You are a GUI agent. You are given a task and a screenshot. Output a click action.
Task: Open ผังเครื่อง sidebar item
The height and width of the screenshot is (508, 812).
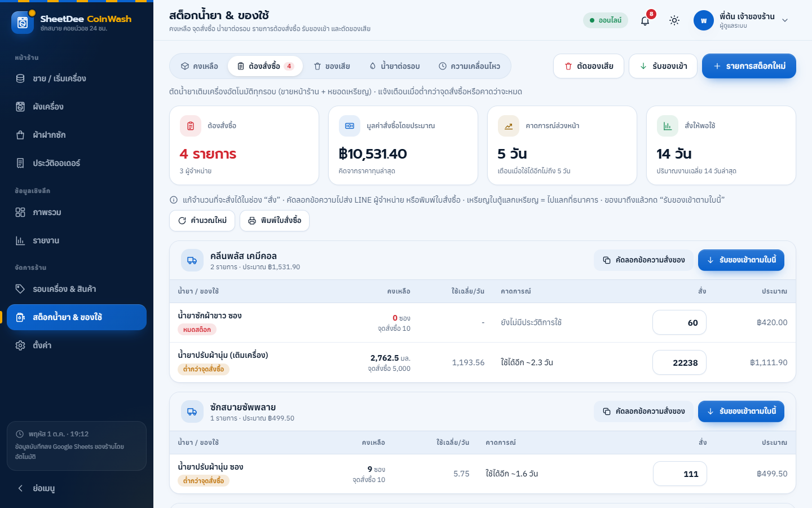[x=77, y=107]
